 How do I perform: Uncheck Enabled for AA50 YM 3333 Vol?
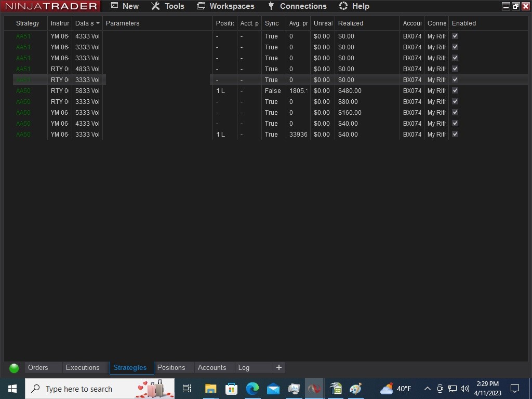click(x=455, y=134)
